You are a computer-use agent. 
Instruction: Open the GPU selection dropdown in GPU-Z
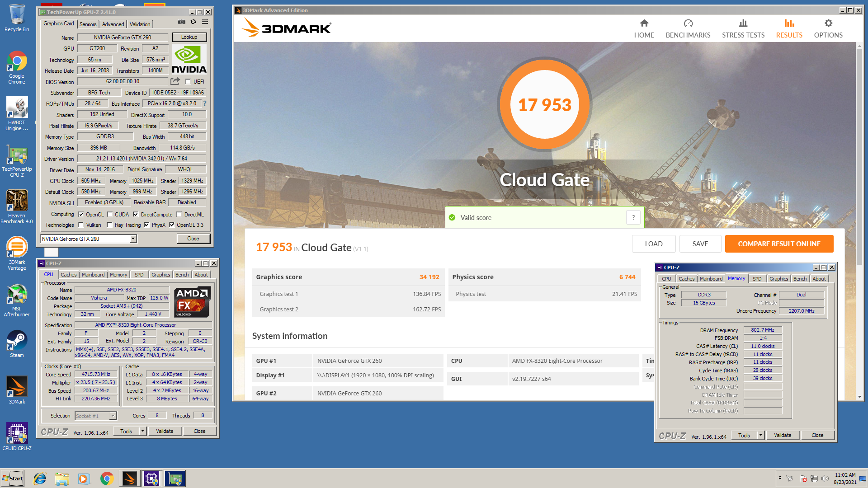[x=133, y=239]
